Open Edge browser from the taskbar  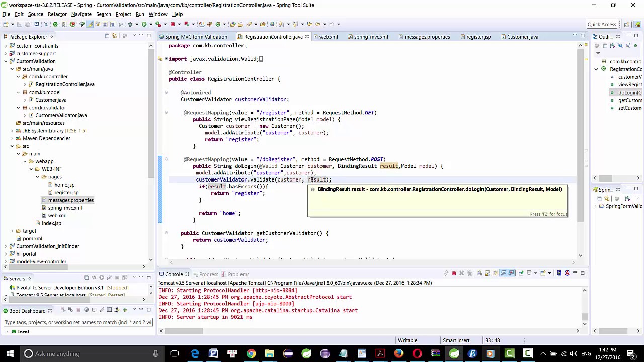(x=195, y=354)
